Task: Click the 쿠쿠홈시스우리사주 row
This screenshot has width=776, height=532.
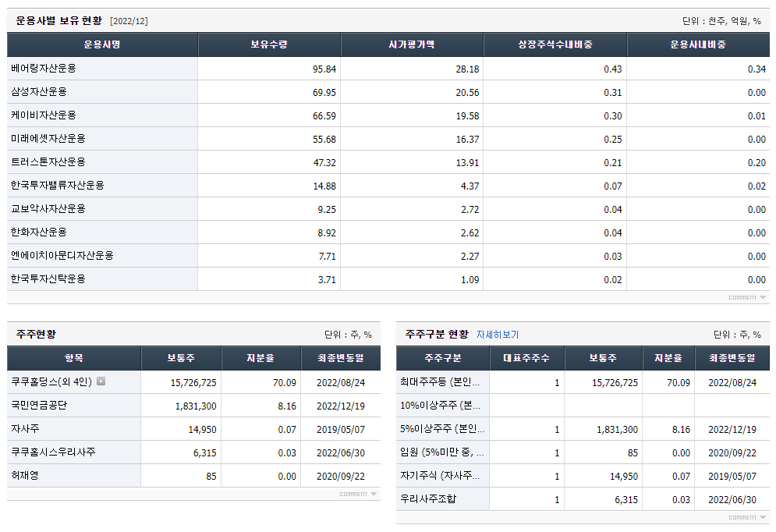Action: tap(193, 452)
